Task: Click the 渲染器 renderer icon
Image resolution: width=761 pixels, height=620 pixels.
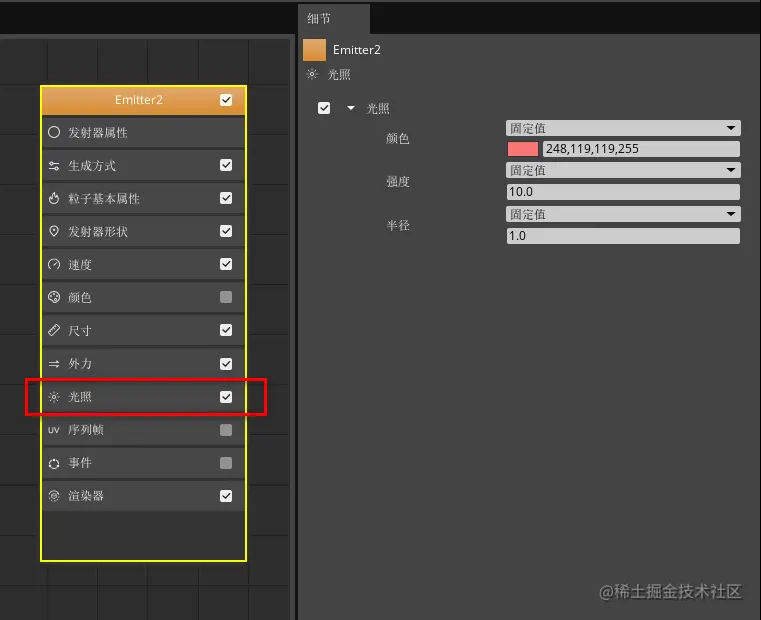Action: click(54, 496)
